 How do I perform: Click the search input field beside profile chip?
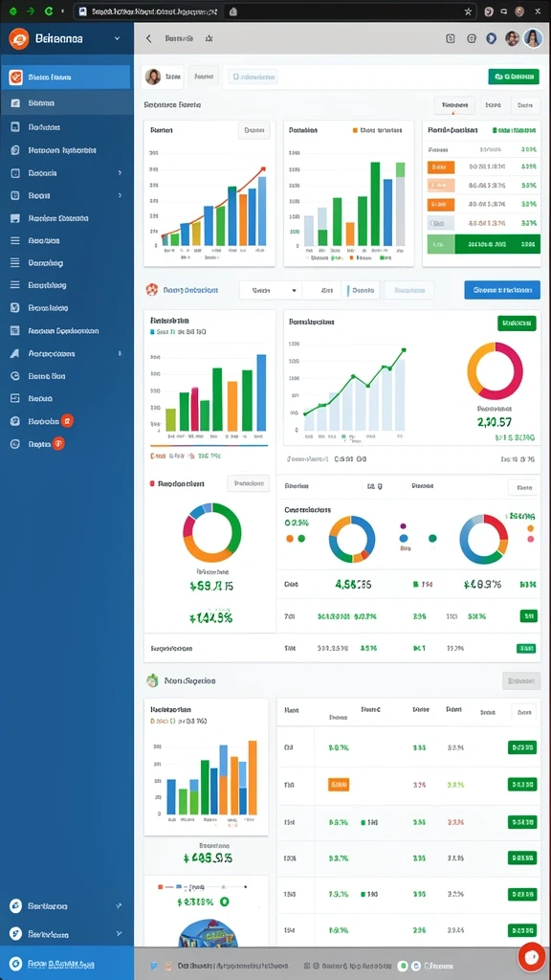coord(253,77)
